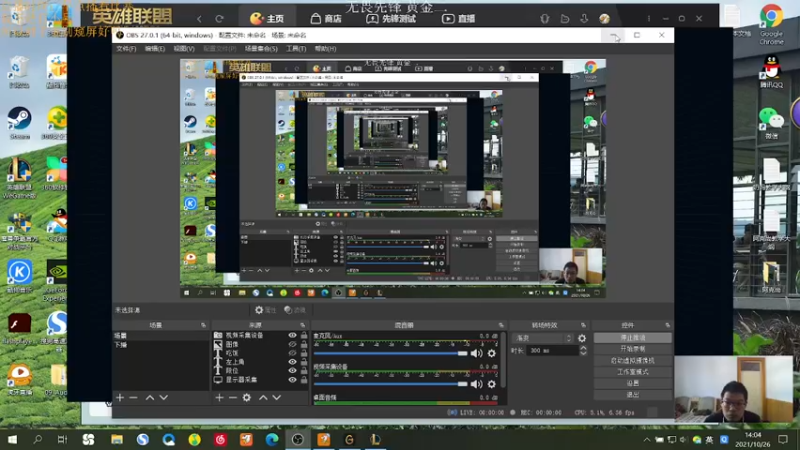This screenshot has height=450, width=800.
Task: Adjust the 视频采集设备 volume slider
Action: point(391,384)
